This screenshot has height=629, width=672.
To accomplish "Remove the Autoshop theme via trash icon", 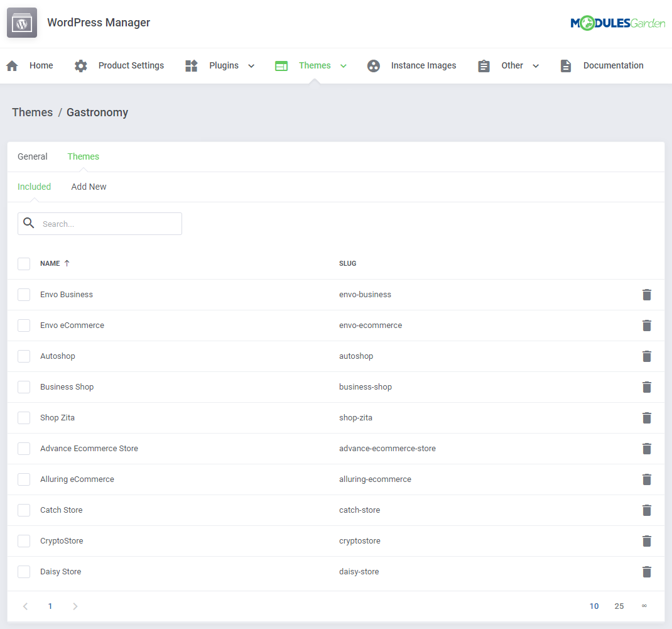I will [647, 356].
